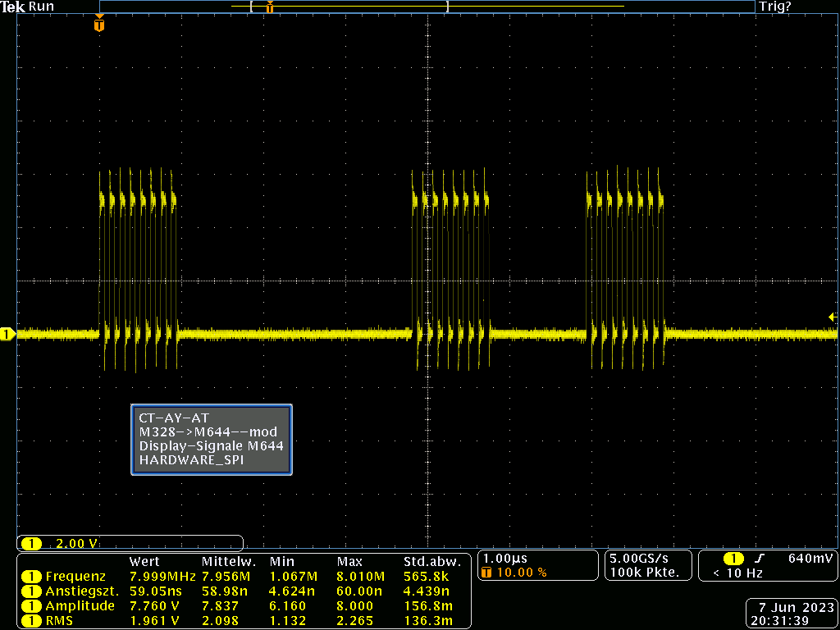Click the Anstiegszt. Mittelw. value 58.98n
The height and width of the screenshot is (630, 840).
tap(226, 591)
